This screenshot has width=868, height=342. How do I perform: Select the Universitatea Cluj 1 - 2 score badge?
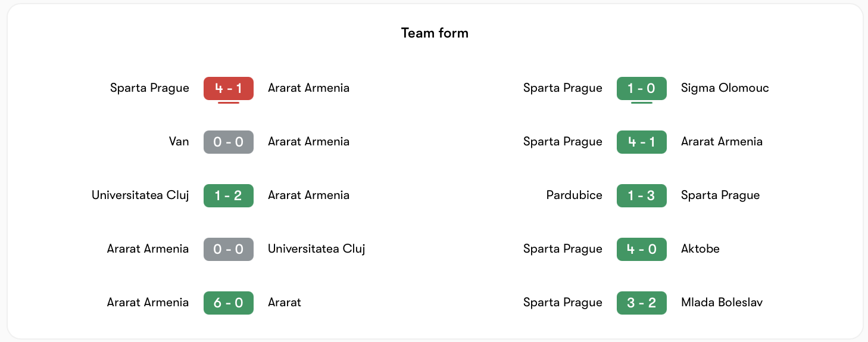(x=229, y=195)
